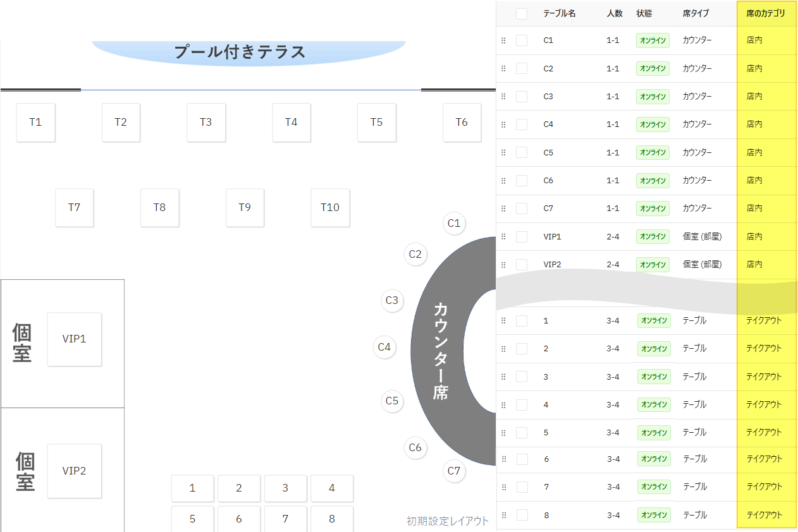Check the checkbox for table 5 row
Viewport: 798px width, 532px height.
pos(522,433)
